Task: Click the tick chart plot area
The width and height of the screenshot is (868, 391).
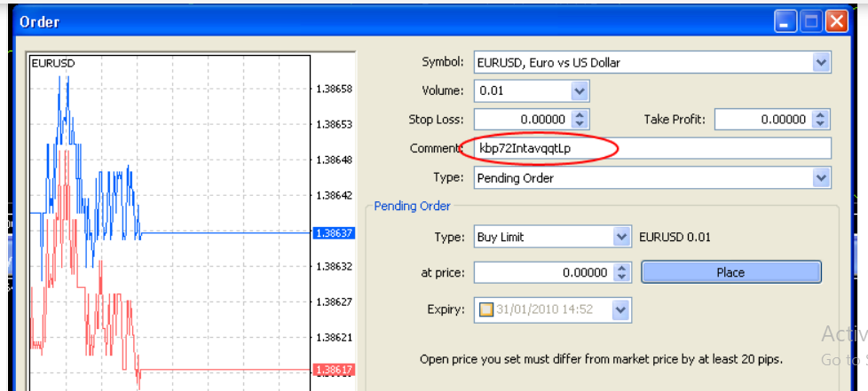Action: pos(170,222)
